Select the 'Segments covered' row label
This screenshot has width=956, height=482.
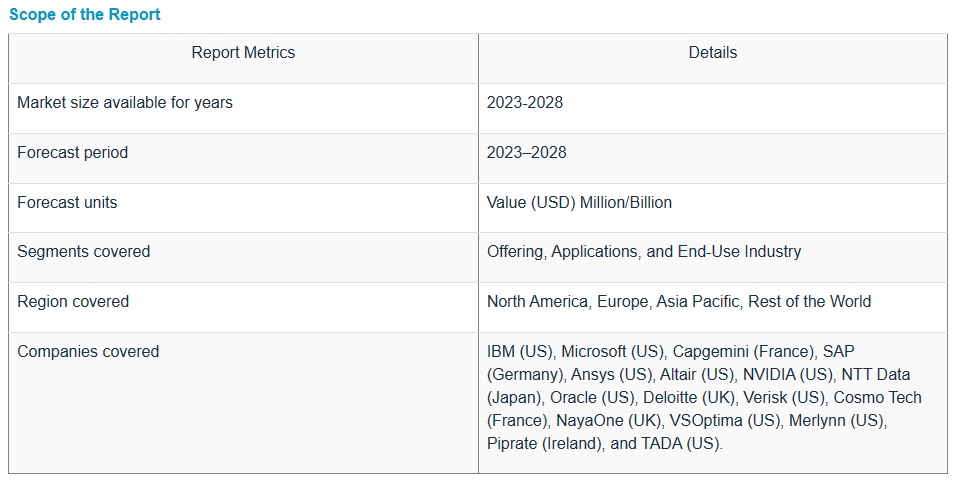coord(83,252)
